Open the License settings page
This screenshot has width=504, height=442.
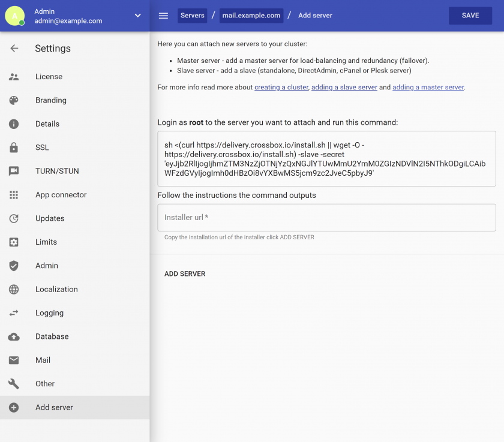click(74, 77)
